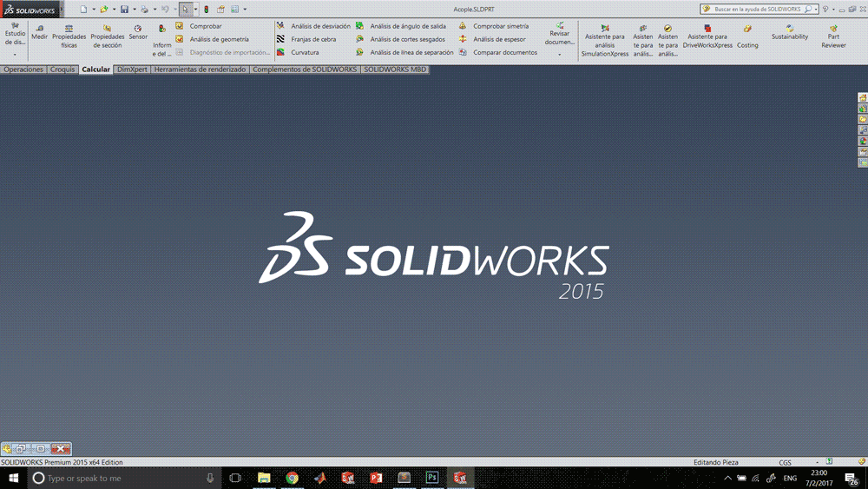The width and height of the screenshot is (868, 489).
Task: Launch Análisis de desviación
Action: click(313, 26)
